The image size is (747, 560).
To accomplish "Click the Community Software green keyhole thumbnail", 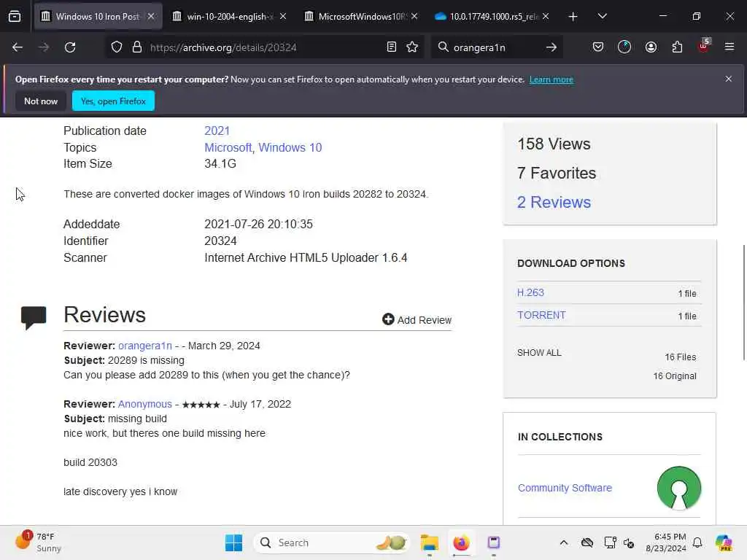I will coord(679,488).
